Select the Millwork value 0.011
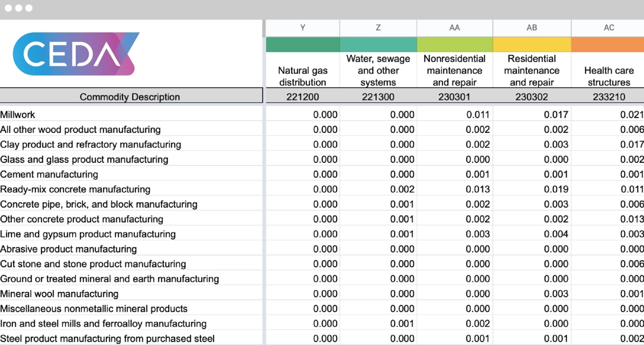Image resolution: width=644 pixels, height=345 pixels. point(477,115)
